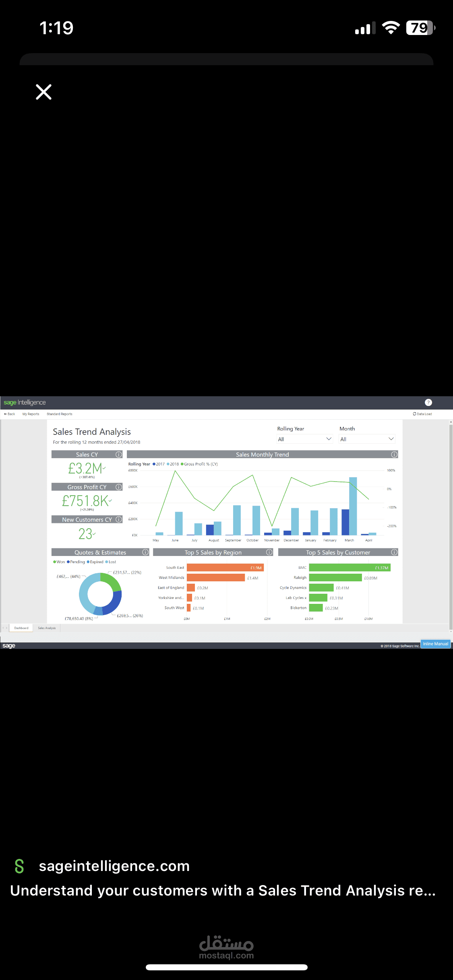The image size is (453, 980).
Task: Show info for Top 5 Sales by Customer
Action: coord(394,552)
